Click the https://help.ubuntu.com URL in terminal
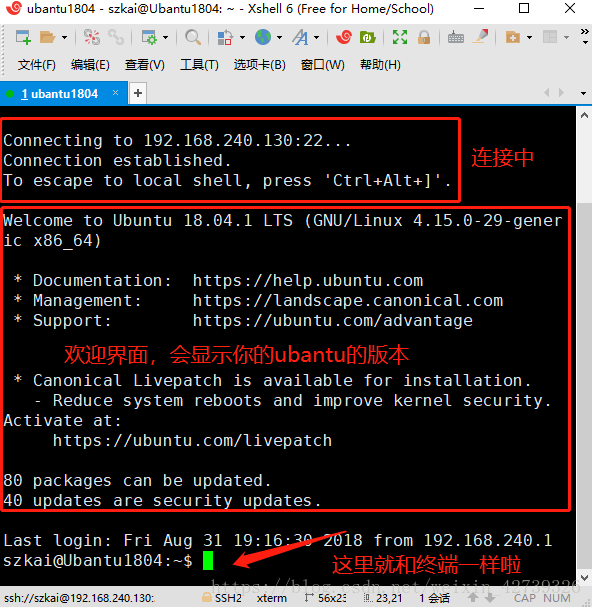The height and width of the screenshot is (607, 592). tap(308, 280)
